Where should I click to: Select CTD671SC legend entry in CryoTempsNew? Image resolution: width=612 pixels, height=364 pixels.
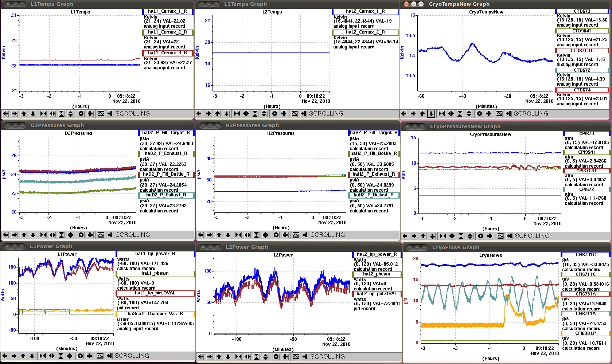point(582,51)
